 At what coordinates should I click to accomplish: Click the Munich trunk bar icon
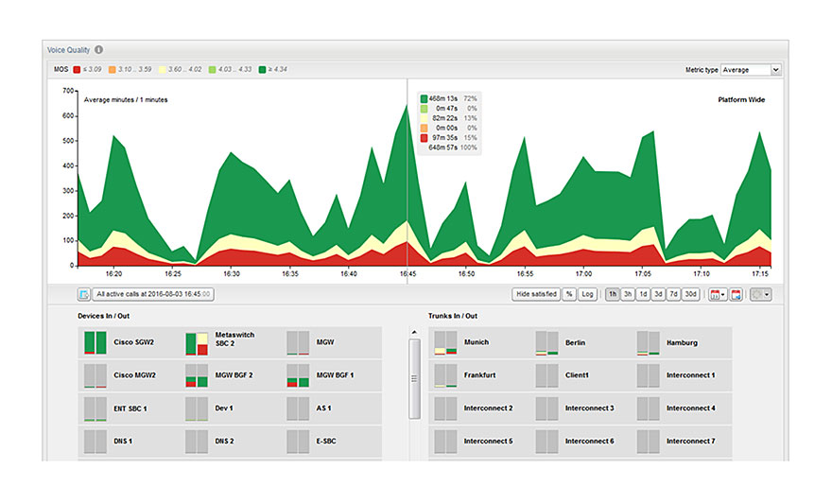point(445,342)
